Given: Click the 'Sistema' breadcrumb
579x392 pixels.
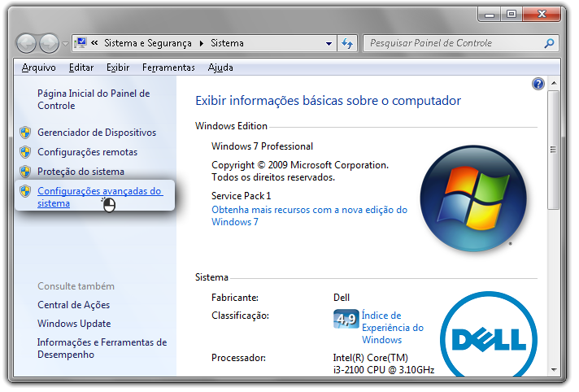Looking at the screenshot, I should [x=227, y=43].
